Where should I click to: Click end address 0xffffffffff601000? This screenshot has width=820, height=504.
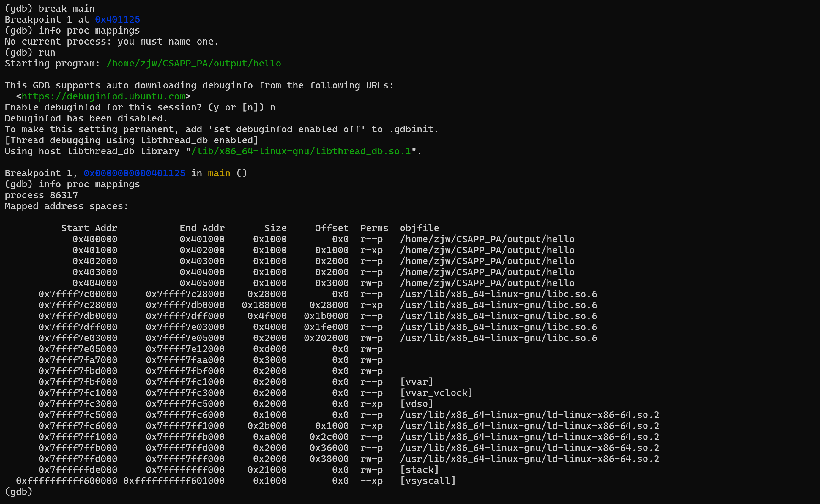coord(174,481)
